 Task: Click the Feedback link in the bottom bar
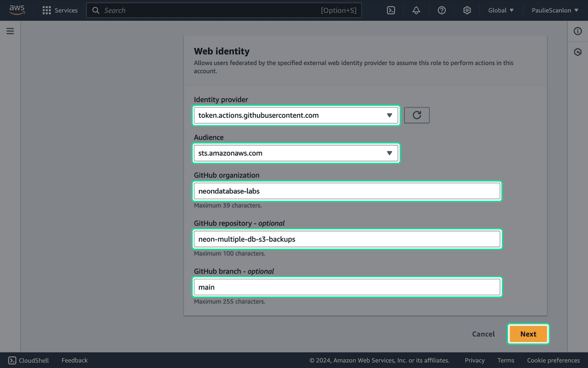coord(74,360)
